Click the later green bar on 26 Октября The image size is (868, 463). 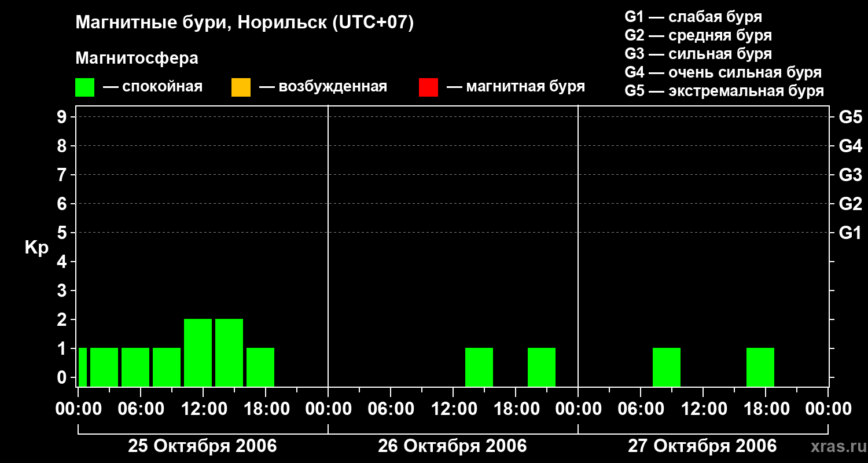542,367
